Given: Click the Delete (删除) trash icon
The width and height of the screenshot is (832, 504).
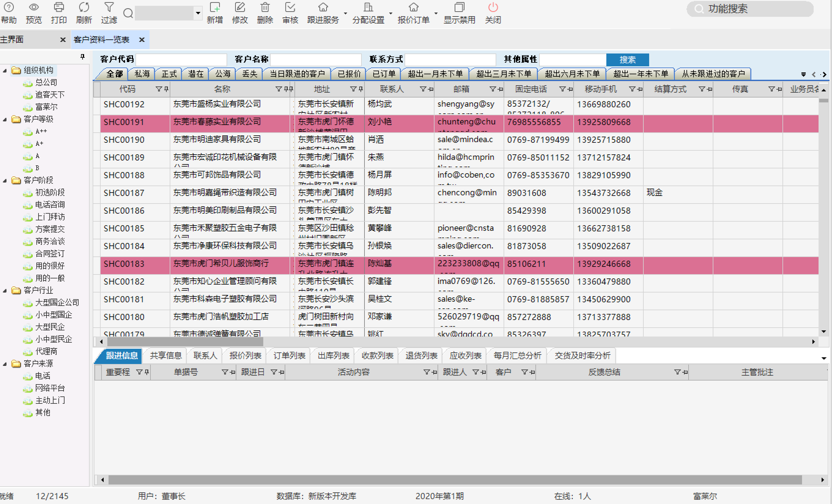Looking at the screenshot, I should coord(265,7).
